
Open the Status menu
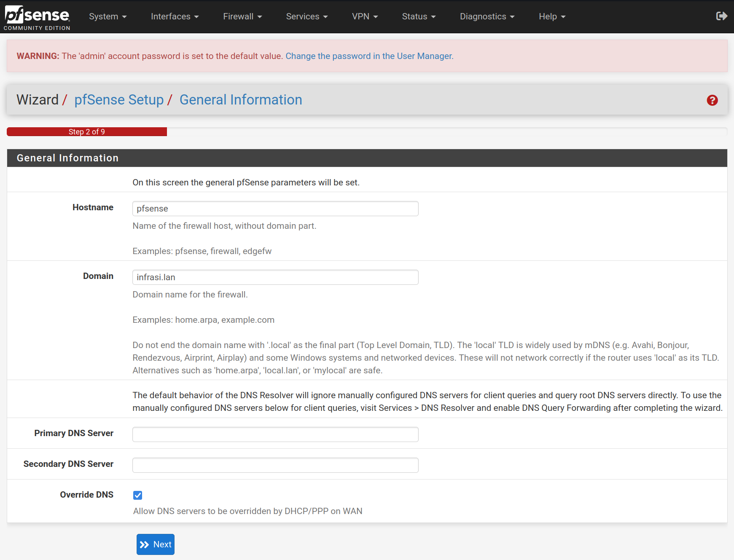click(419, 16)
